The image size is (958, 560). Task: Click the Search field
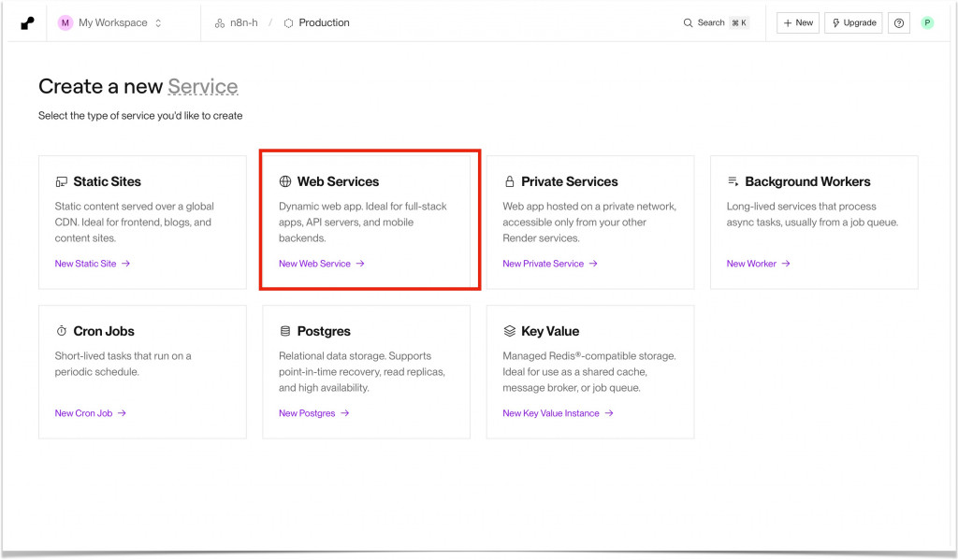[716, 22]
